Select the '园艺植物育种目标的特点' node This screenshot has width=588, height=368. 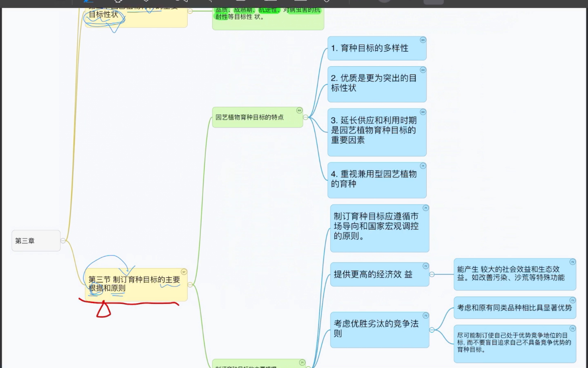click(x=258, y=117)
